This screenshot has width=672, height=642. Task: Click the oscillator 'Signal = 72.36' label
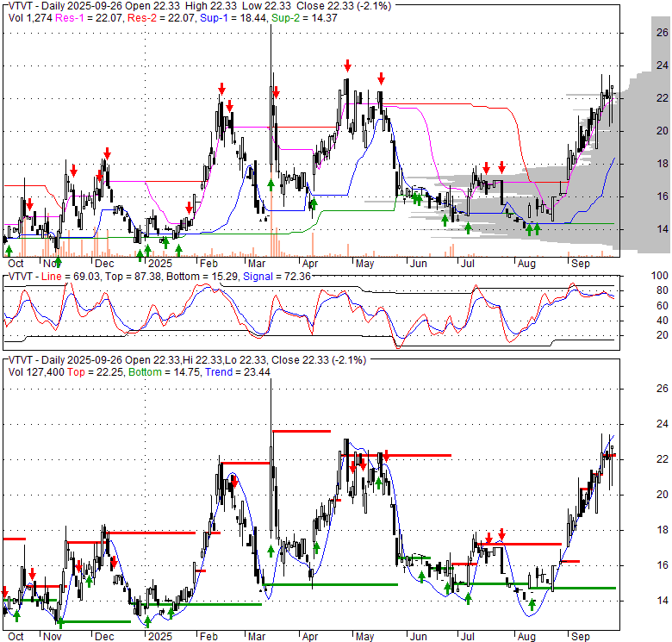277,277
